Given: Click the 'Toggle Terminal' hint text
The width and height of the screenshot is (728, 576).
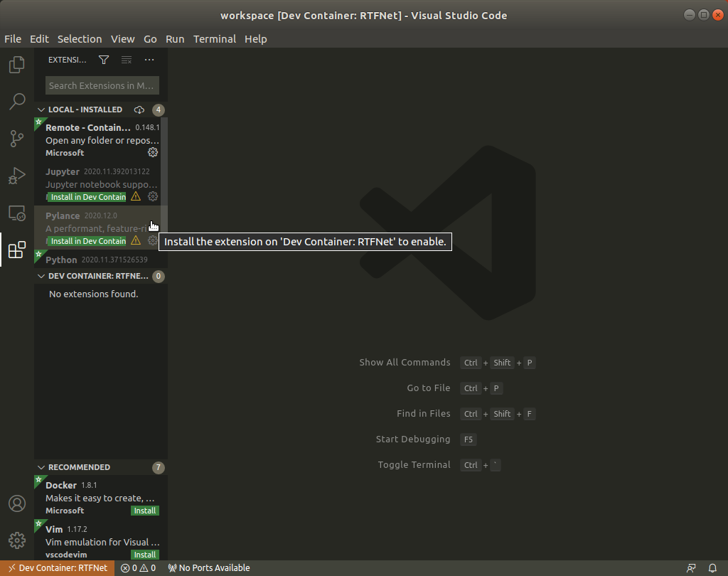Looking at the screenshot, I should tap(414, 464).
